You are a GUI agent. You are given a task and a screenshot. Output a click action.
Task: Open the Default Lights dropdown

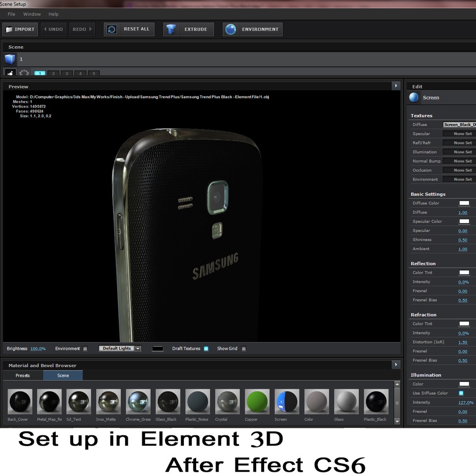click(x=120, y=348)
